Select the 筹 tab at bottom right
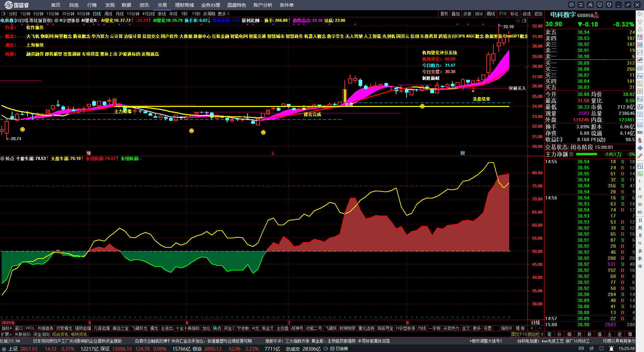 coord(630,334)
